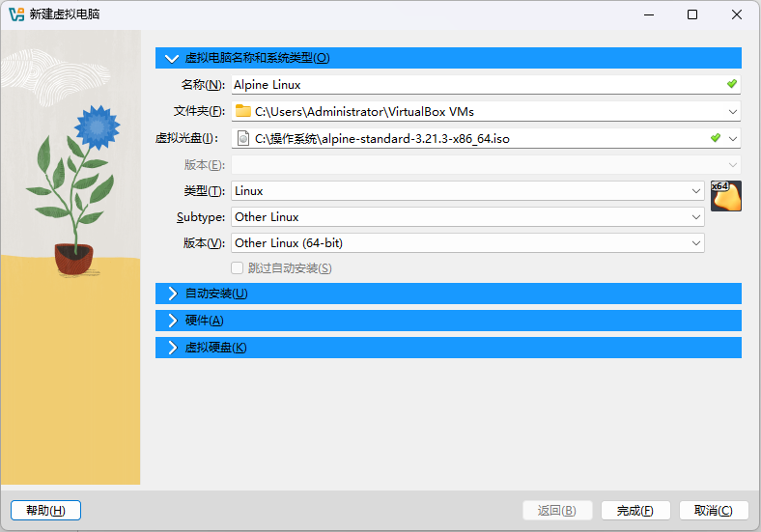Expand the 虚拟硬盘(K) section
761x532 pixels.
pos(448,348)
